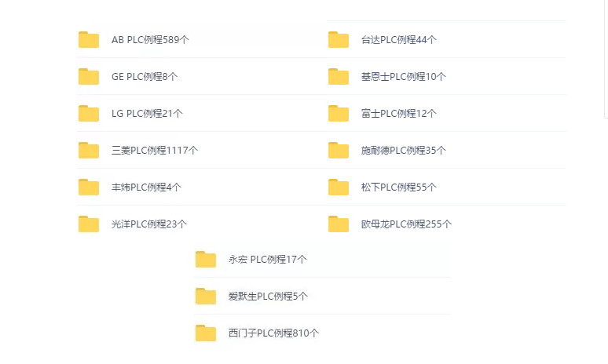Select the AB PLC例程589个 folder name

tap(150, 40)
